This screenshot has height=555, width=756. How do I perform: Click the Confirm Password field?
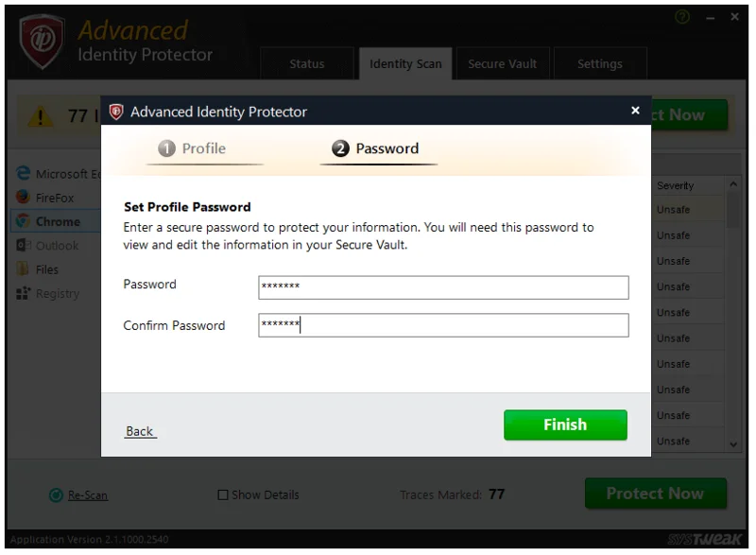(444, 324)
